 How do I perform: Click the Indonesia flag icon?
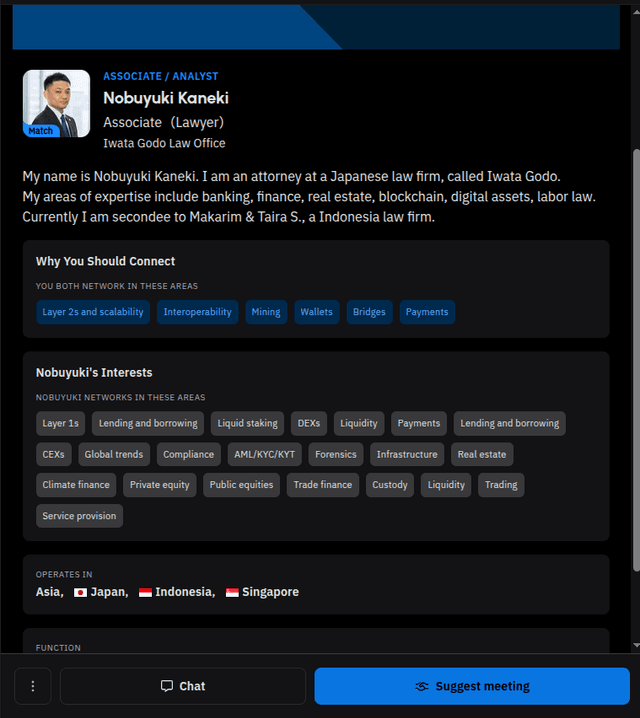[x=145, y=593]
